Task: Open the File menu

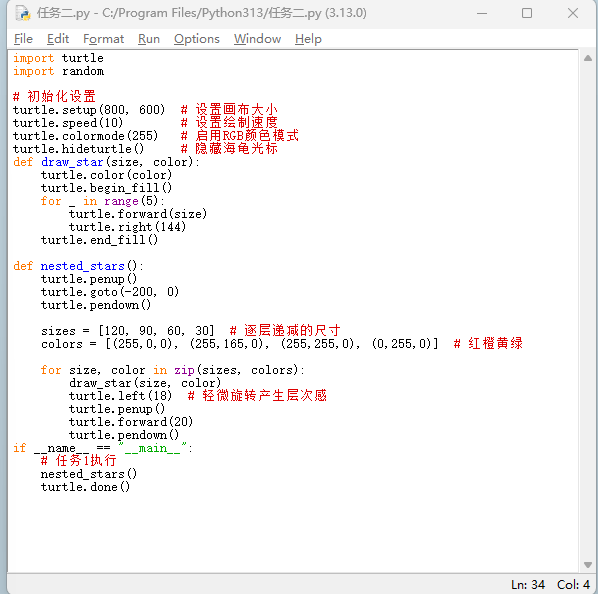Action: pyautogui.click(x=23, y=39)
